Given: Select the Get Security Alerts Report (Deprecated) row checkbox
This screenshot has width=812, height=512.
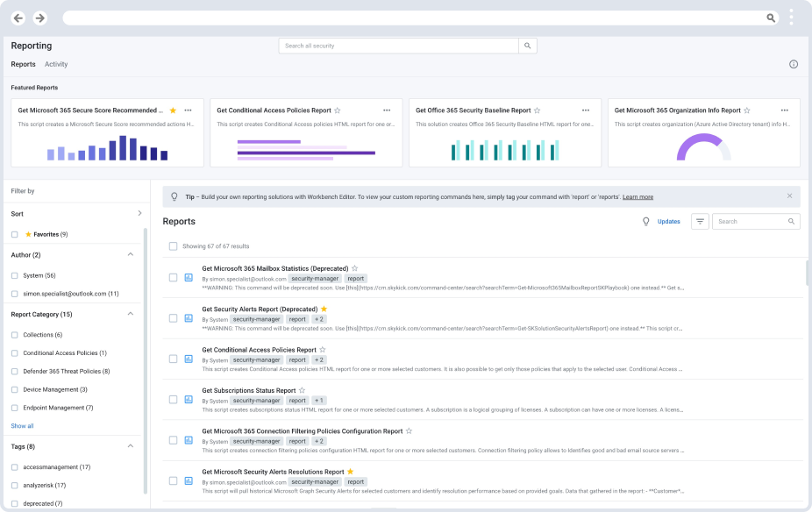Looking at the screenshot, I should click(x=173, y=318).
